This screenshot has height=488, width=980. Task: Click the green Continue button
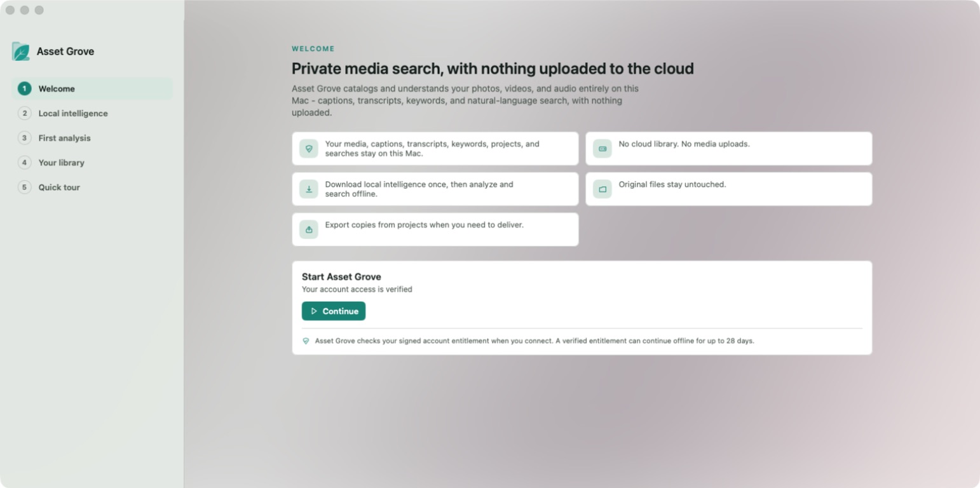coord(334,311)
